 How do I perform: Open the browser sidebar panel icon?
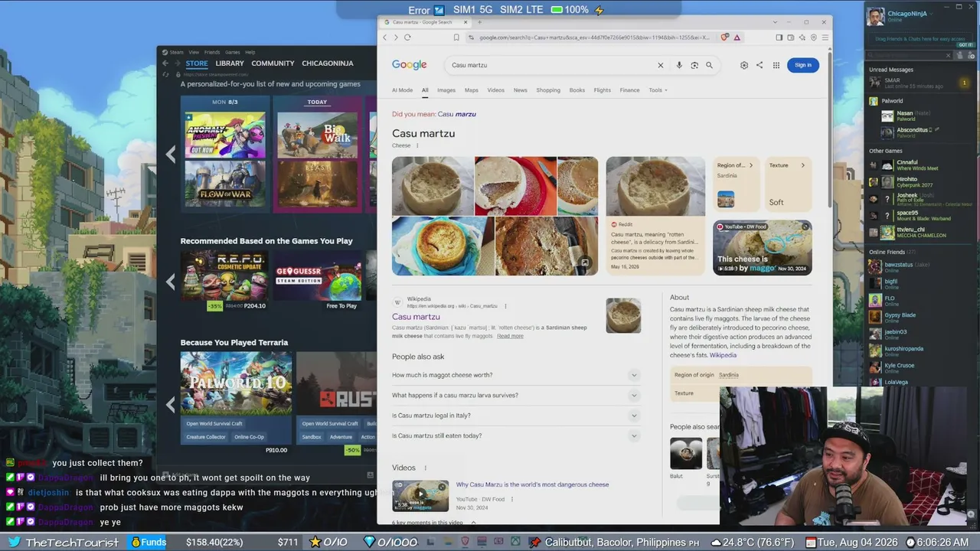coord(779,37)
